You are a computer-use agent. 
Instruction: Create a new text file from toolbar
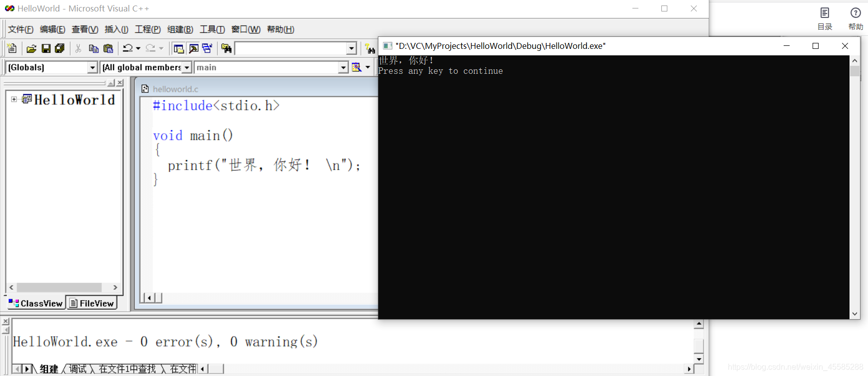pos(12,48)
